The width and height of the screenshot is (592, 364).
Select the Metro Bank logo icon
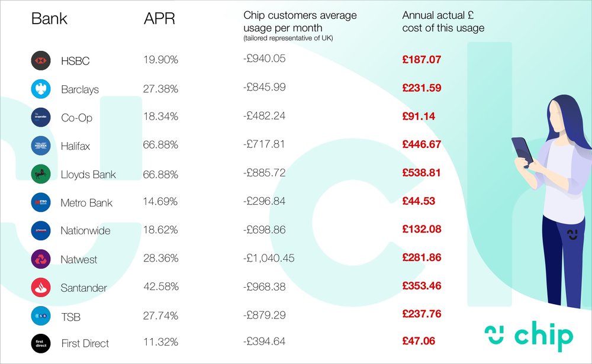41,202
